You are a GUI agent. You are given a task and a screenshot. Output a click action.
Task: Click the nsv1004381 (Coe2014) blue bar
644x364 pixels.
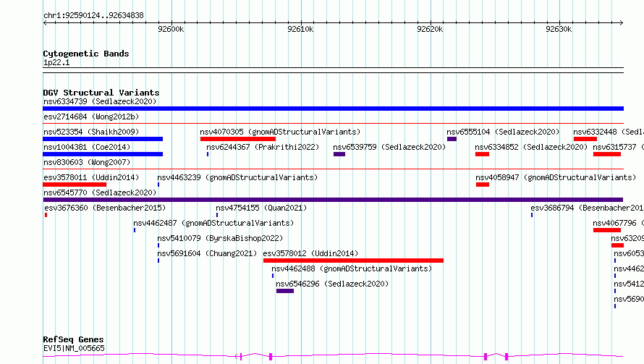pos(103,154)
